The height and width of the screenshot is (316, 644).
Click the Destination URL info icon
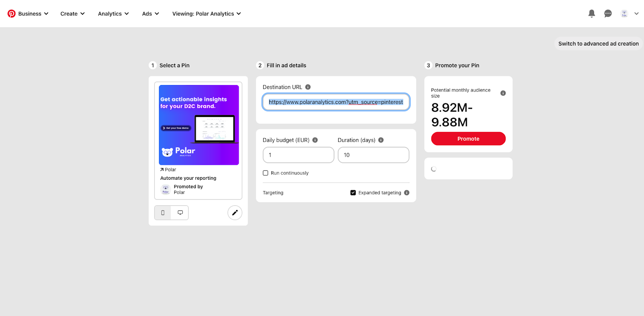pyautogui.click(x=308, y=87)
